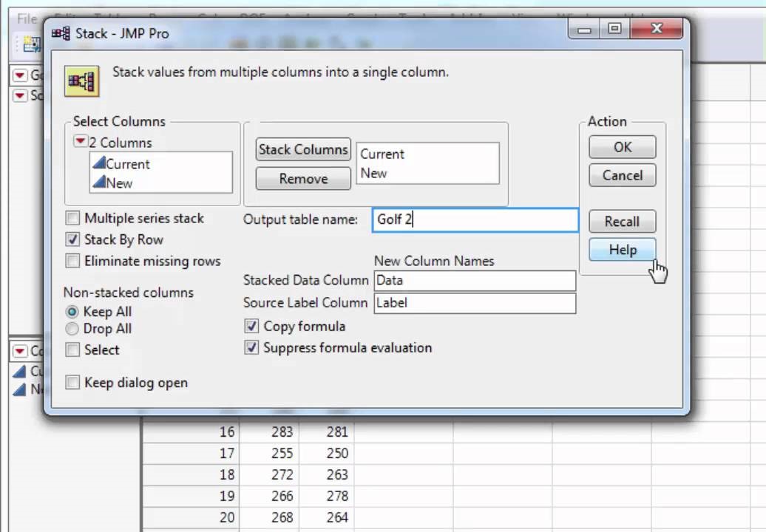This screenshot has width=766, height=532.
Task: Click the Source Label Column name field
Action: [x=475, y=303]
